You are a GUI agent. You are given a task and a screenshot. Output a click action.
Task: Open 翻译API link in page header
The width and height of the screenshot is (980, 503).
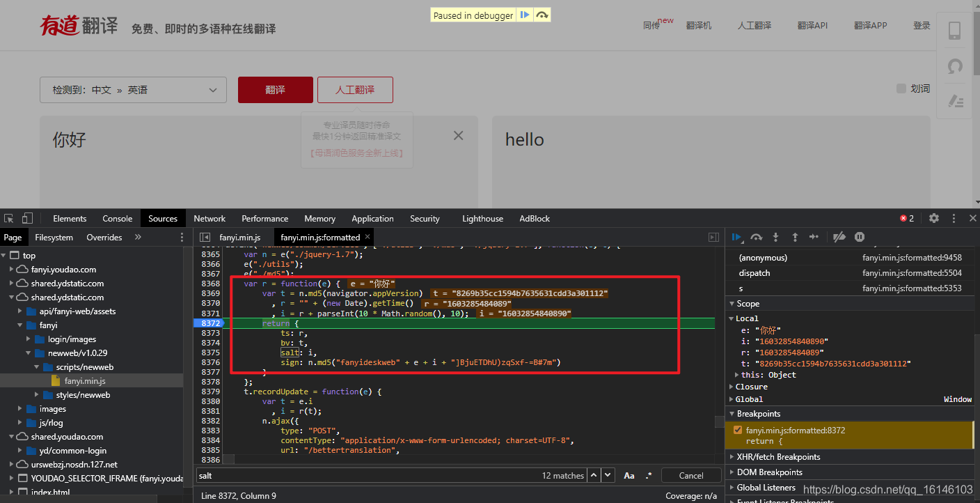[812, 25]
